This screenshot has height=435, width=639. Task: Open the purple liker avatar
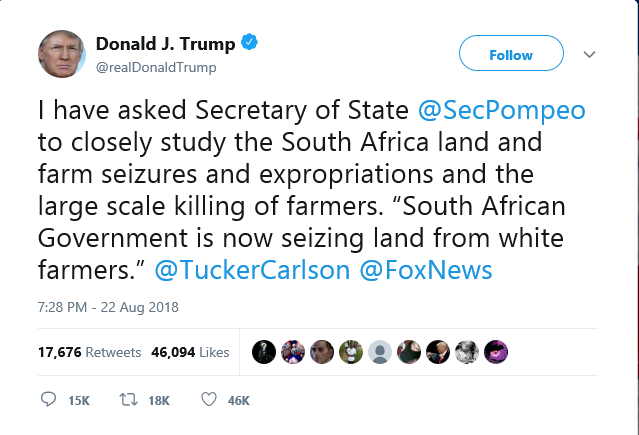pyautogui.click(x=496, y=352)
